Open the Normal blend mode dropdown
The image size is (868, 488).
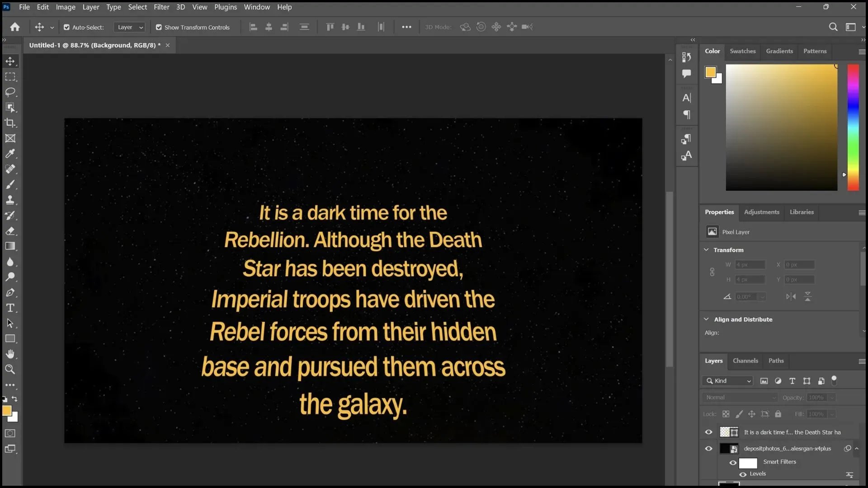(740, 398)
